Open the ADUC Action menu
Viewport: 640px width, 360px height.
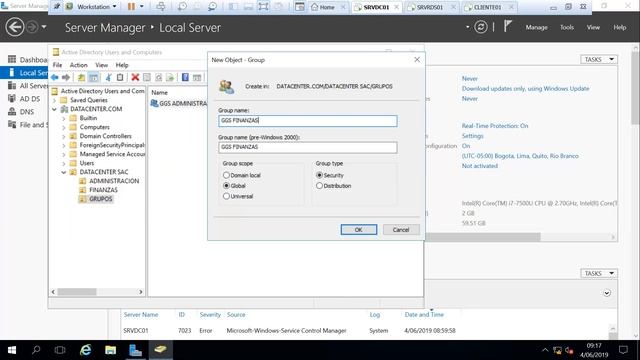(x=78, y=65)
